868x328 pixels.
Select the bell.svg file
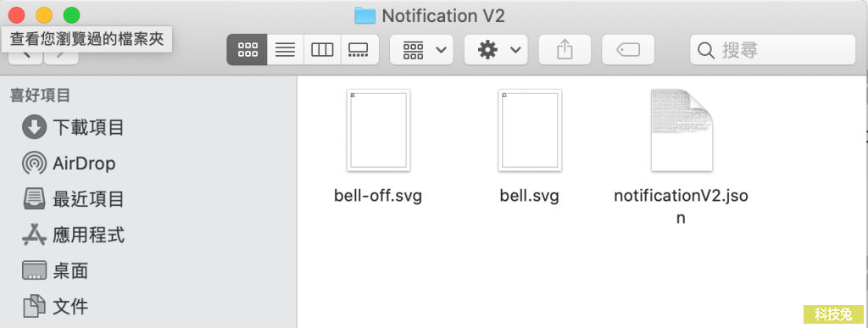click(530, 146)
